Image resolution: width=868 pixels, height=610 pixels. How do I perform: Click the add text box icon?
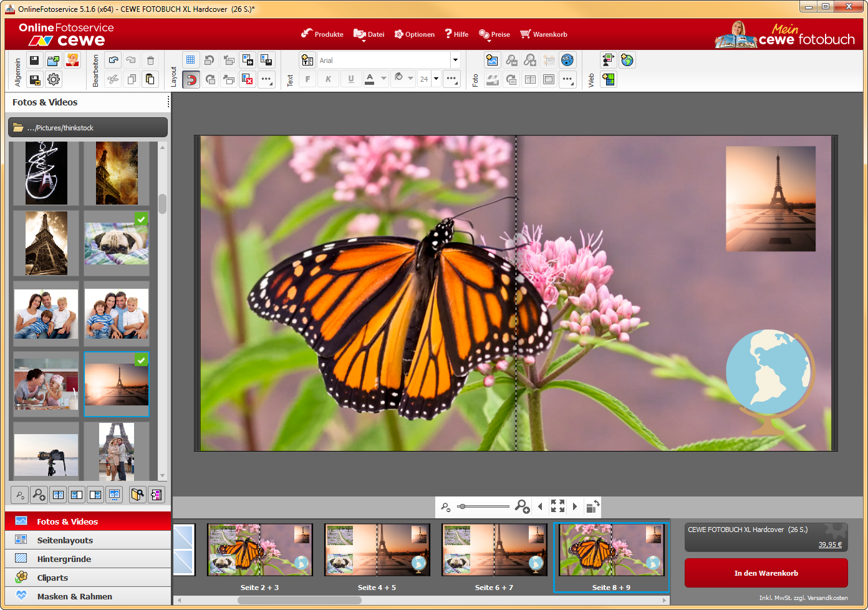pos(307,61)
